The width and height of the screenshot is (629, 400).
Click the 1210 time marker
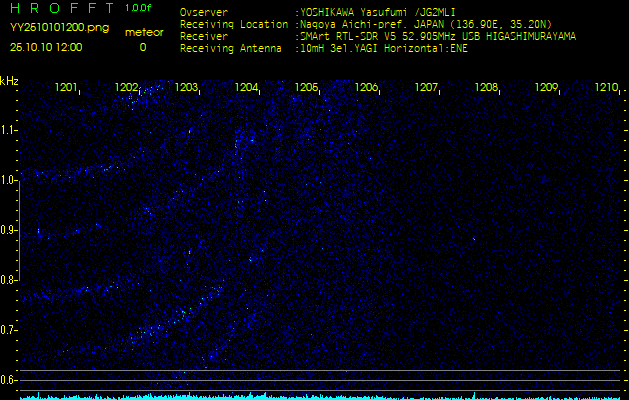tap(607, 87)
